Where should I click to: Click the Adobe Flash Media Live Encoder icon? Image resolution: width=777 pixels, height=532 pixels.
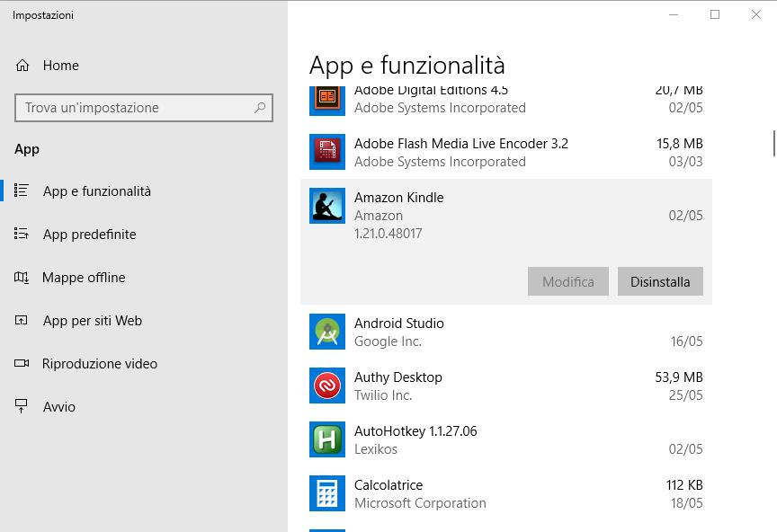(x=327, y=152)
